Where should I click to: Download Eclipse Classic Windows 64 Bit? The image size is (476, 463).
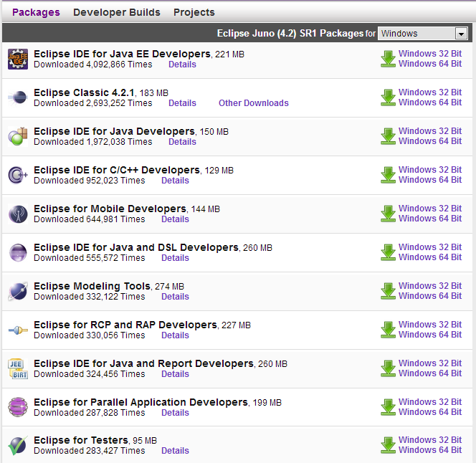pos(430,102)
